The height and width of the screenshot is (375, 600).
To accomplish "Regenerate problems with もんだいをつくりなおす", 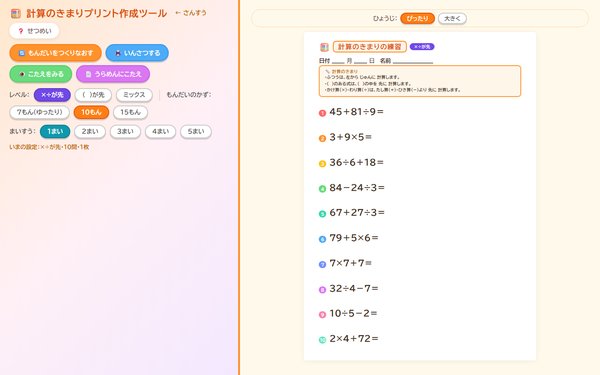I will click(55, 53).
